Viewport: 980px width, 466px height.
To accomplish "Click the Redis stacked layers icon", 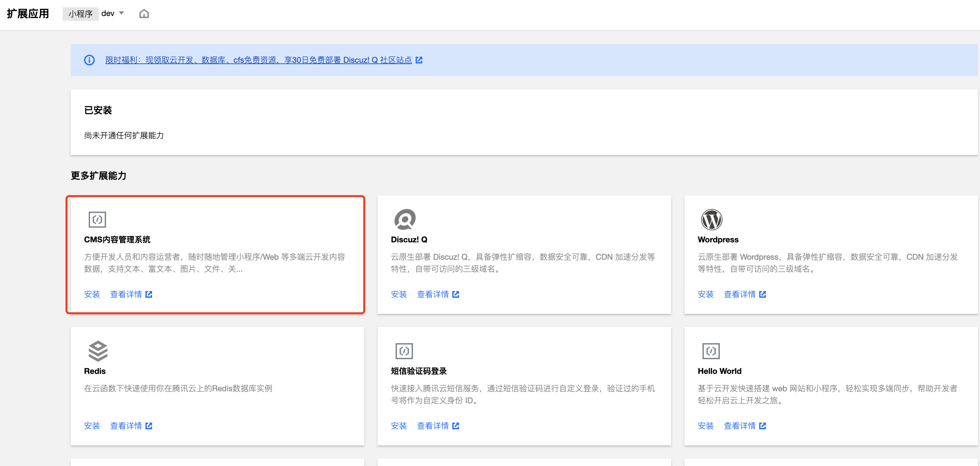I will (98, 351).
